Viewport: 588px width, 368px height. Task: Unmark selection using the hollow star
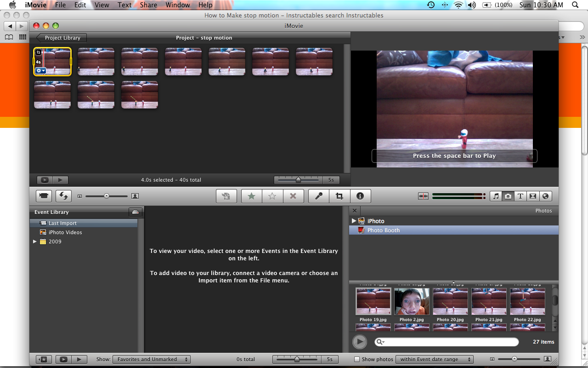click(x=272, y=196)
